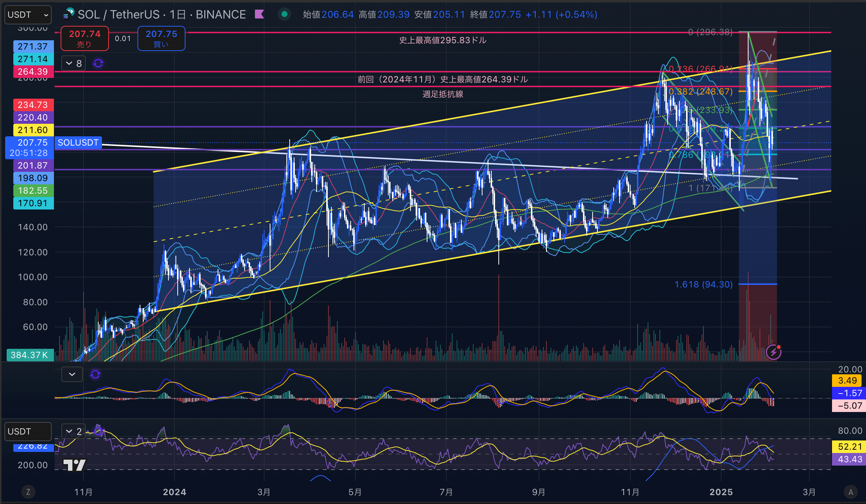Click the lightning flash alert icon
This screenshot has height=504, width=866.
coord(774,352)
